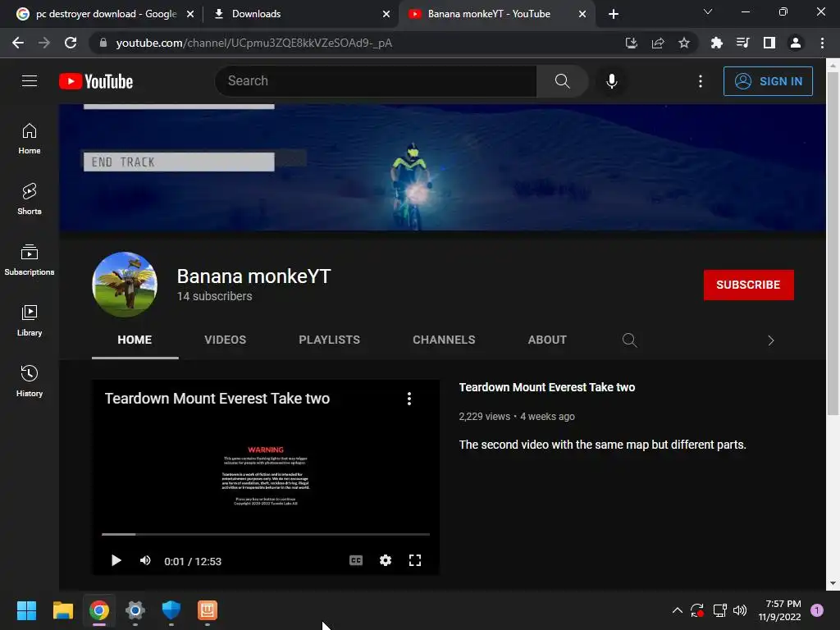Screen dimensions: 840x630
Task: Open File Explorer from taskbar
Action: coord(62,610)
